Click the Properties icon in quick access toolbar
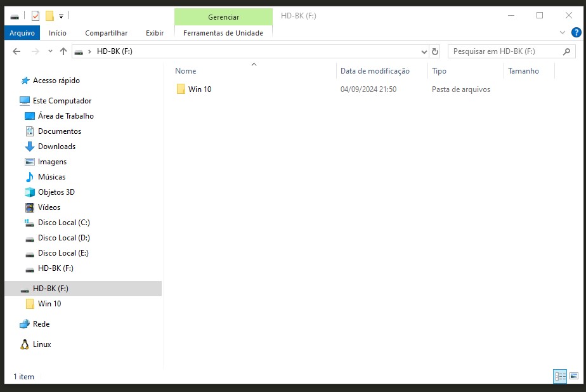This screenshot has height=392, width=586. coord(36,16)
